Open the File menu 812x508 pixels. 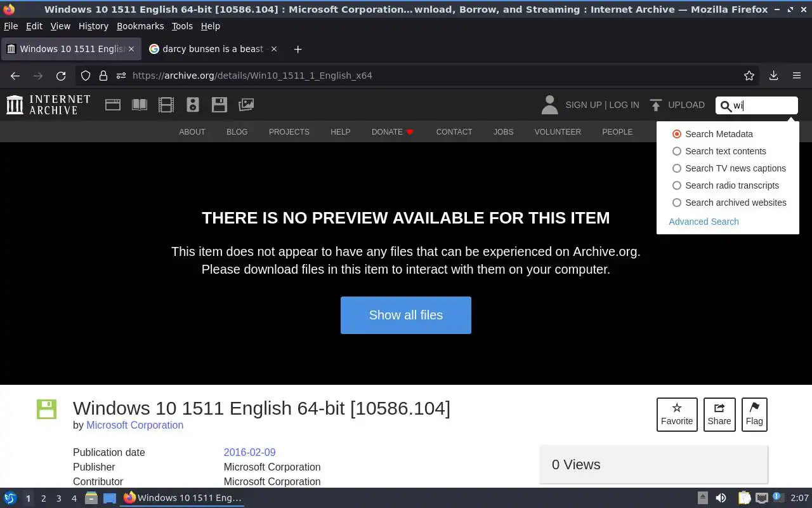11,26
